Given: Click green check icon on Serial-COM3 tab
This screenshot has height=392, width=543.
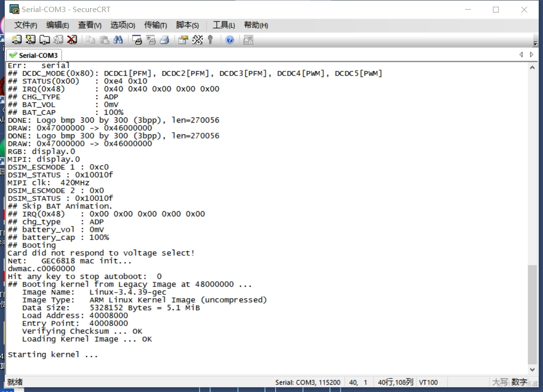Looking at the screenshot, I should (13, 55).
